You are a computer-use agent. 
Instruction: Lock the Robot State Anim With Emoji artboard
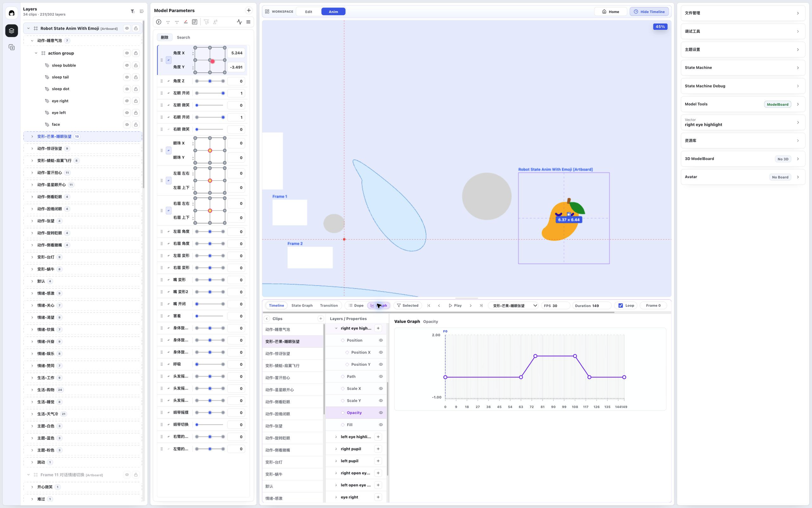(x=136, y=28)
